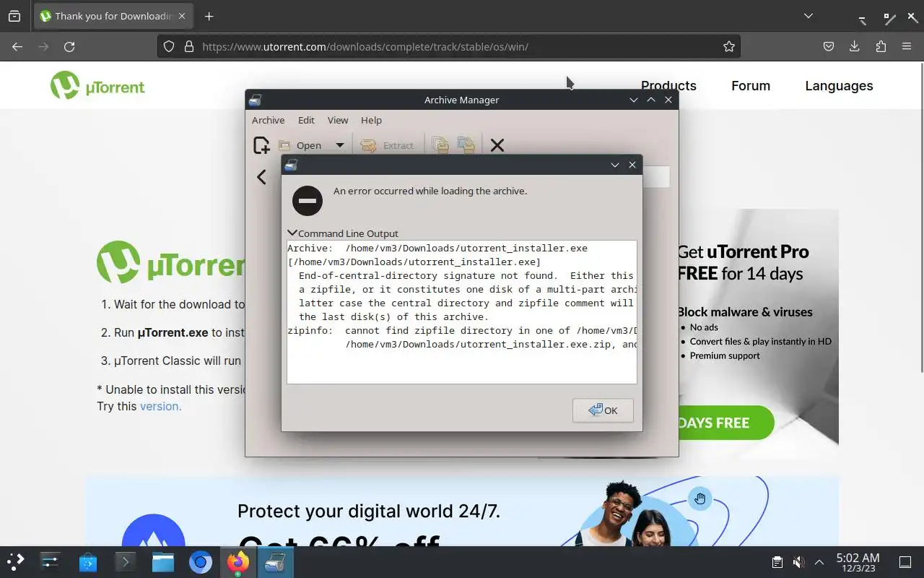The image size is (924, 578).
Task: Click the Stop (X) toolbar icon
Action: (497, 145)
